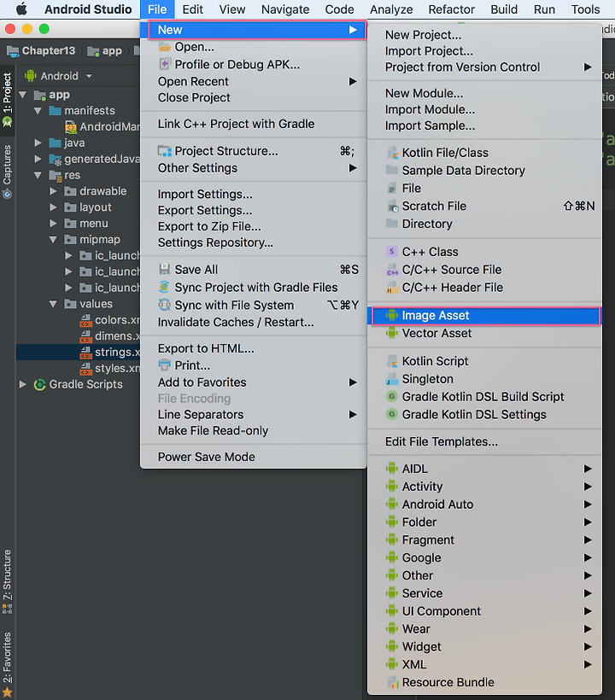Expand the generatedJava folder
Viewport: 615px width, 700px height.
(38, 159)
